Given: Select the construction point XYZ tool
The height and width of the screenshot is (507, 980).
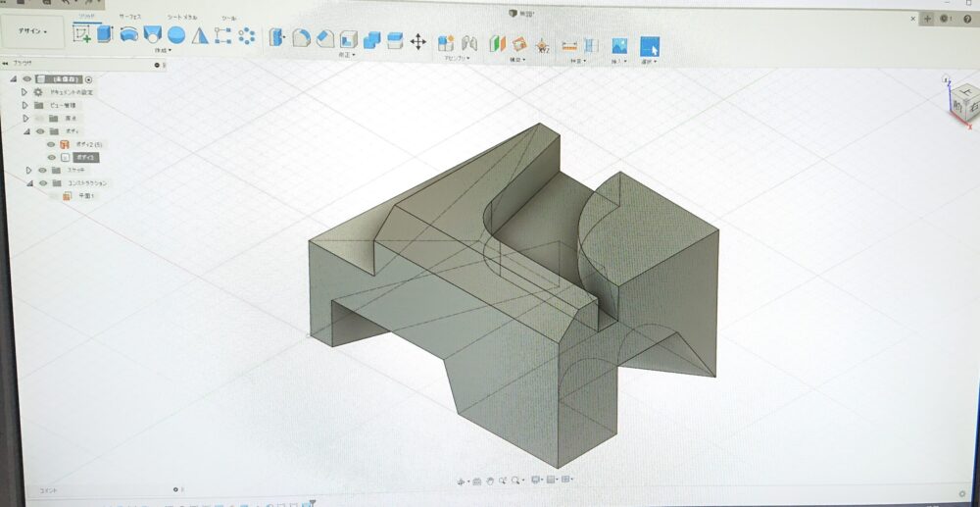Looking at the screenshot, I should coord(542,44).
